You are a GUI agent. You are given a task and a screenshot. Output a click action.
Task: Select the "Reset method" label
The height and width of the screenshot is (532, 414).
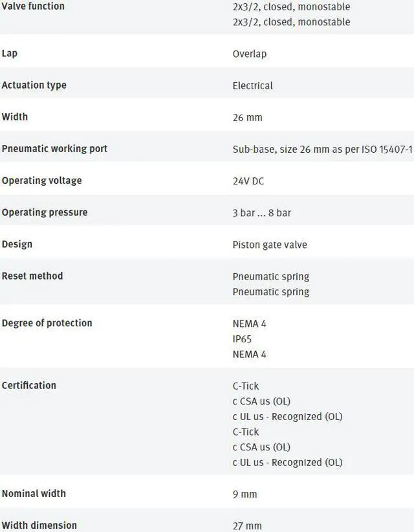coord(32,276)
